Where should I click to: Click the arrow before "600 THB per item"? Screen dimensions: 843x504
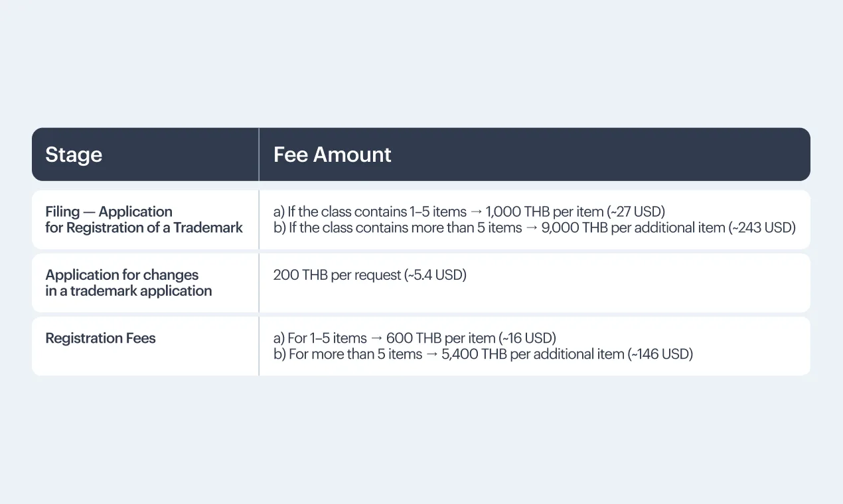[376, 338]
